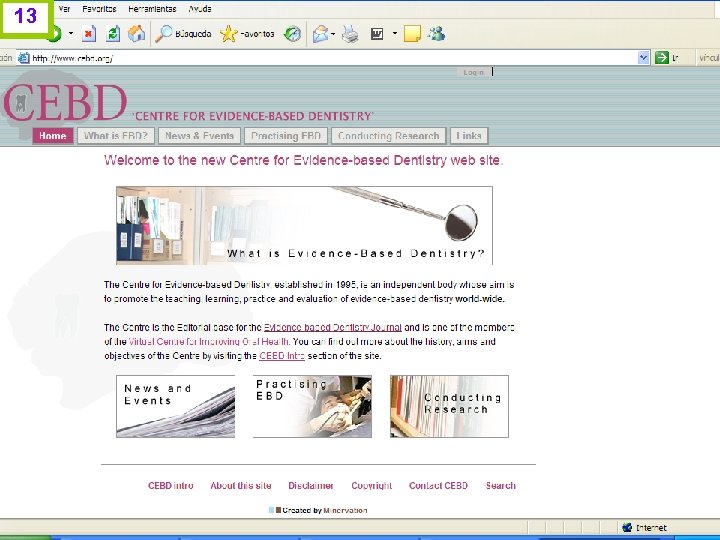The image size is (720, 540).
Task: Click the forward green arrow button
Action: pos(56,34)
